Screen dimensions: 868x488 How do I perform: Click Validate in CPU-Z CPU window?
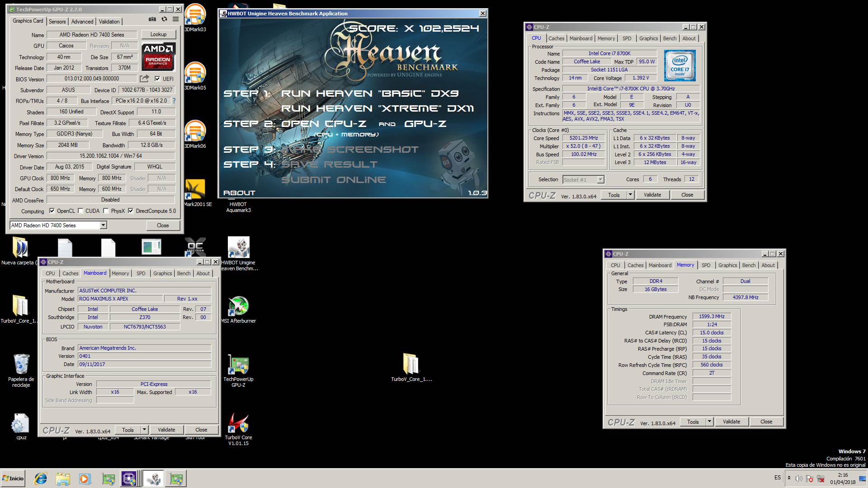pos(652,195)
